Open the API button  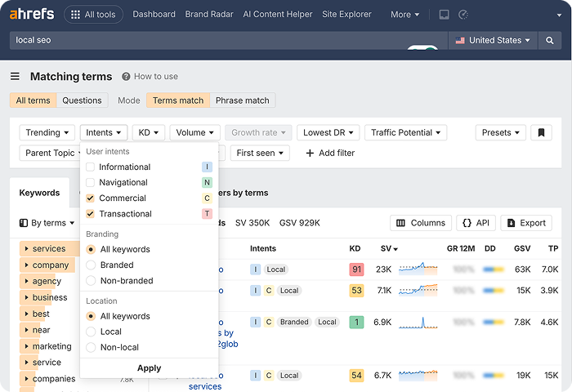click(476, 223)
